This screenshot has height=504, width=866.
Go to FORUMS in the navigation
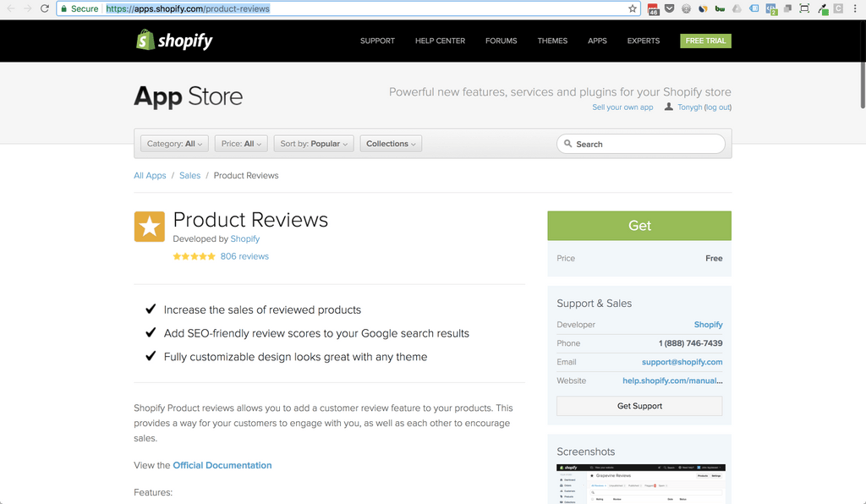tap(502, 41)
